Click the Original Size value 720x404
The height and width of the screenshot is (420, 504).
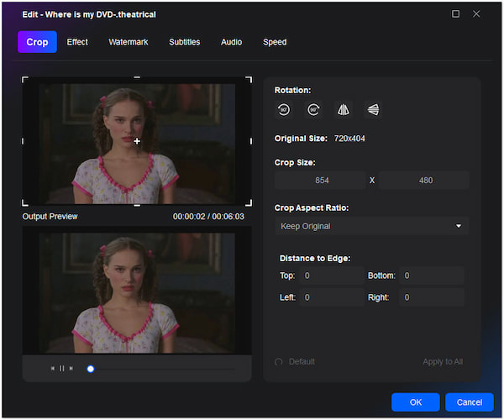349,139
